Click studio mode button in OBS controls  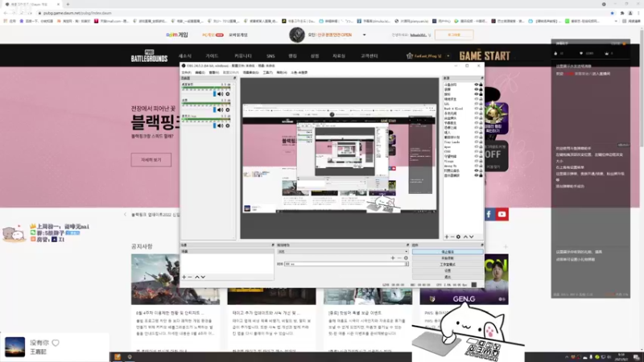(x=448, y=265)
